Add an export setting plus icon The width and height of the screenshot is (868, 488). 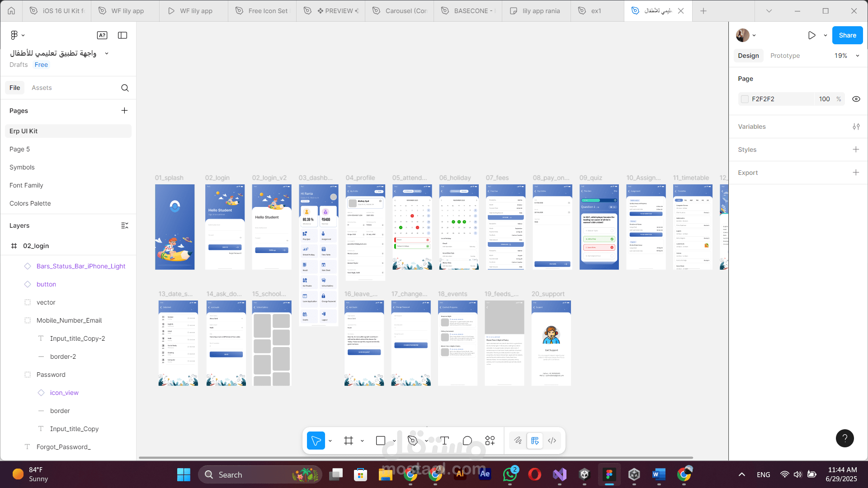(x=856, y=173)
